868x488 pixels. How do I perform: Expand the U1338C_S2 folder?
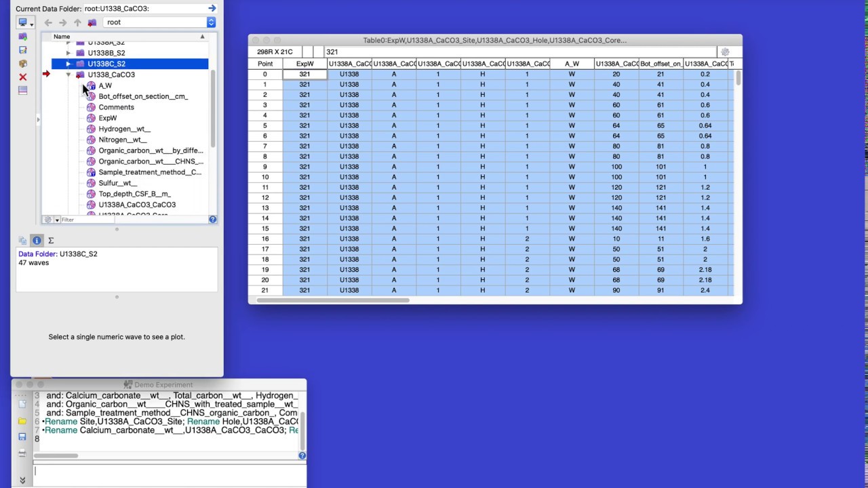click(68, 64)
